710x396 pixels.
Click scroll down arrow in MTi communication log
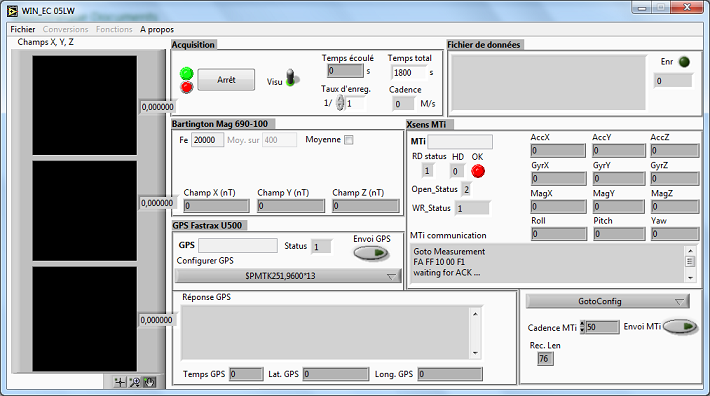tap(690, 277)
